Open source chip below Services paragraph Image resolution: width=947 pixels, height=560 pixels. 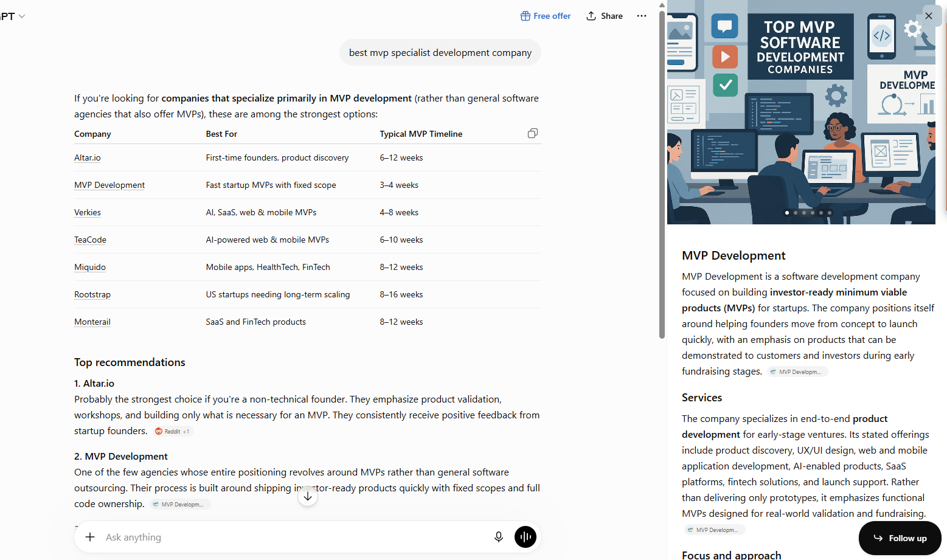[715, 530]
